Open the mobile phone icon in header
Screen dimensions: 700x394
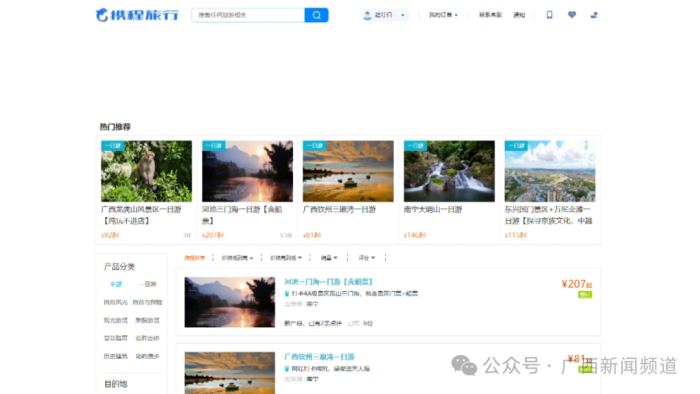[549, 15]
